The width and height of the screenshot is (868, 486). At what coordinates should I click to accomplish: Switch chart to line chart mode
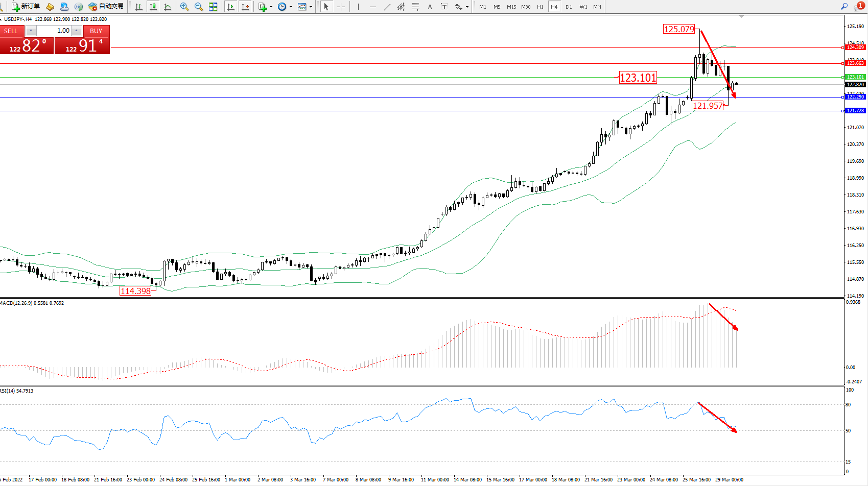pyautogui.click(x=168, y=7)
